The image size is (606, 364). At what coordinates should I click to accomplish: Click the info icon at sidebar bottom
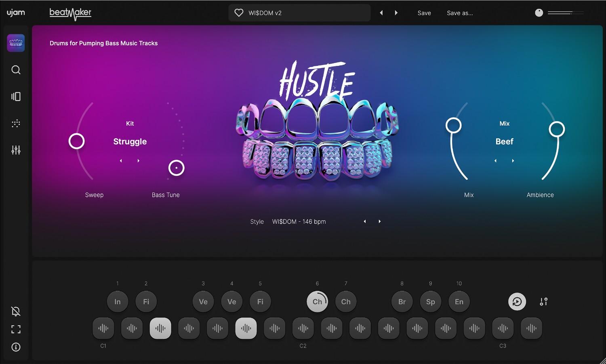coord(16,347)
